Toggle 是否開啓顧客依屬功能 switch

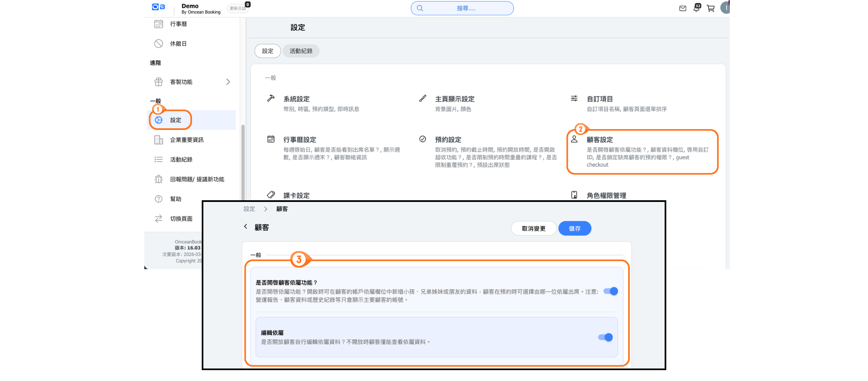click(611, 291)
